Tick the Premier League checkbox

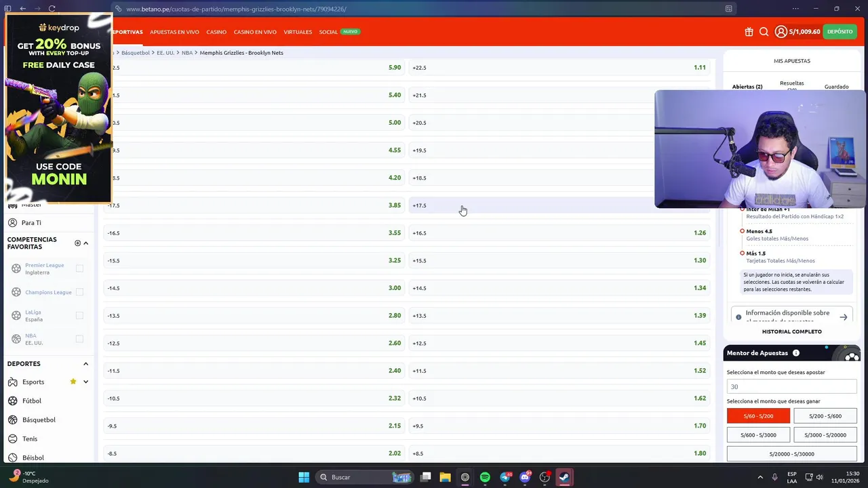pyautogui.click(x=79, y=268)
